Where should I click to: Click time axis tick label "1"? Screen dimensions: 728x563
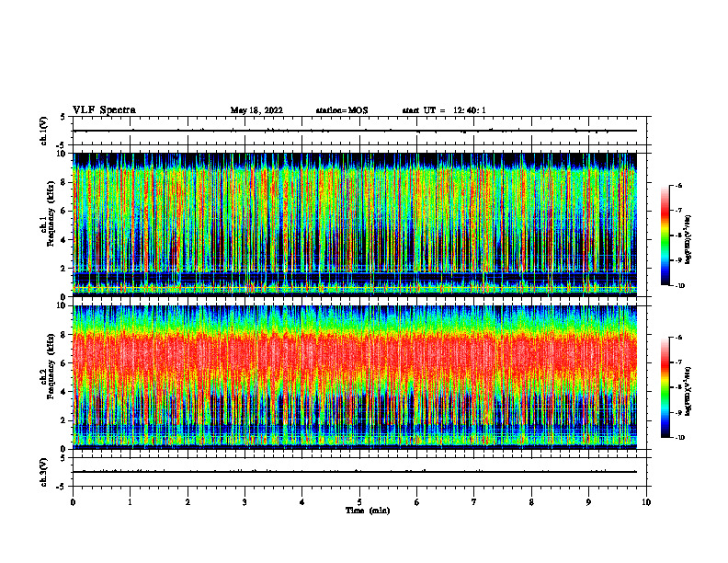[130, 502]
